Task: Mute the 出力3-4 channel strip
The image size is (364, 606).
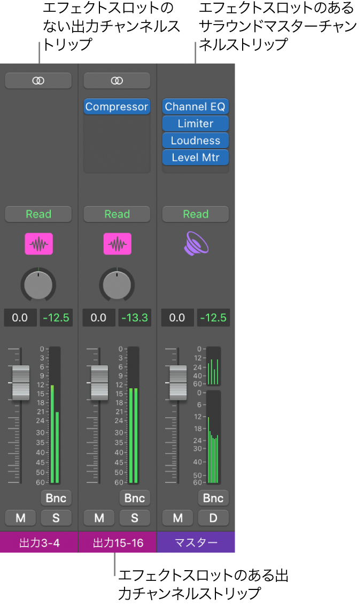Action: (20, 518)
